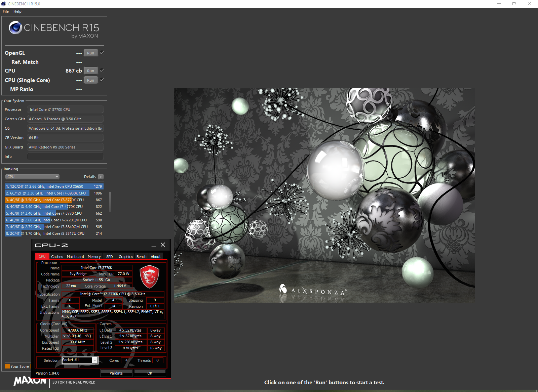Open the Ranking CPU type dropdown

point(32,177)
